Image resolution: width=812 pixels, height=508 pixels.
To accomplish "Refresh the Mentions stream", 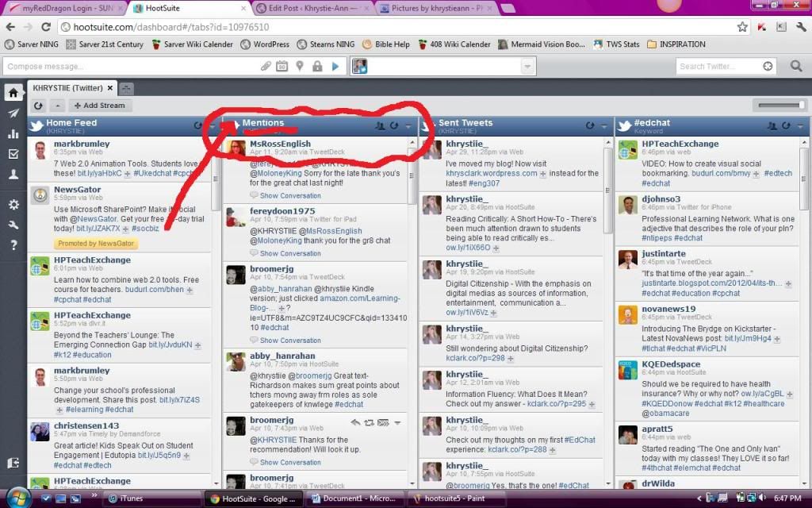I will coord(394,125).
